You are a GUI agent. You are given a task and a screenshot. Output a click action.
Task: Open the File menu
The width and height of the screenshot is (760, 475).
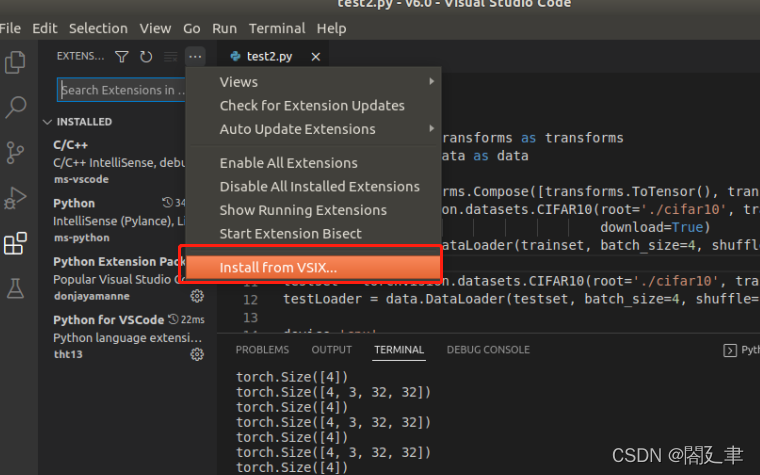[10, 29]
